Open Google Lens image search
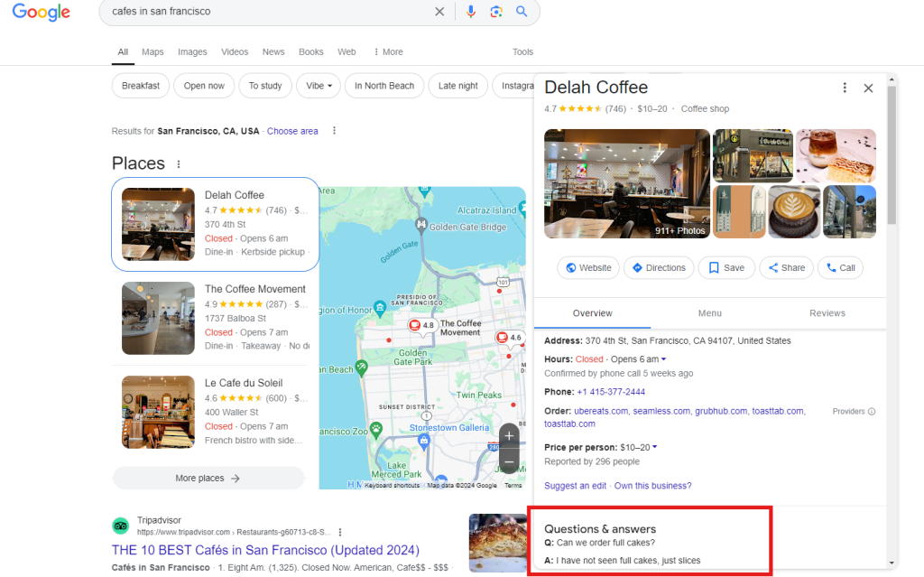 pos(495,12)
